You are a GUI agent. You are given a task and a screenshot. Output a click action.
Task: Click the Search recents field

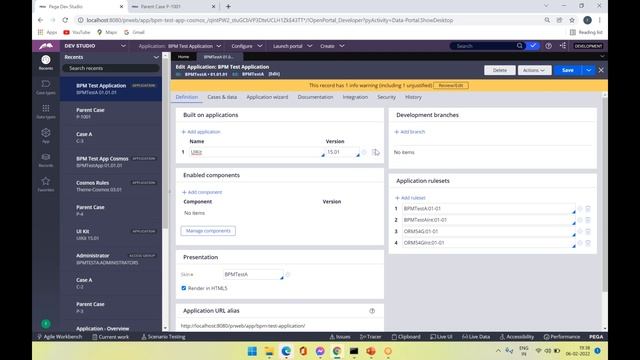coord(111,68)
